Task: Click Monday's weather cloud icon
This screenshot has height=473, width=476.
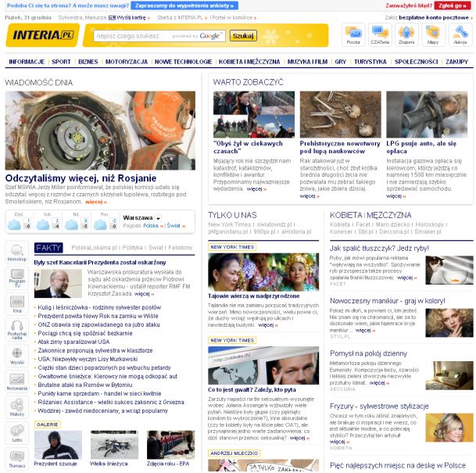Action: pyautogui.click(x=100, y=224)
